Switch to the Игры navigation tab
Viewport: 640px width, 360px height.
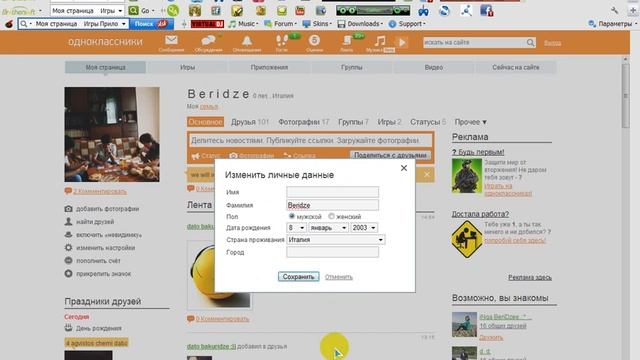click(187, 67)
